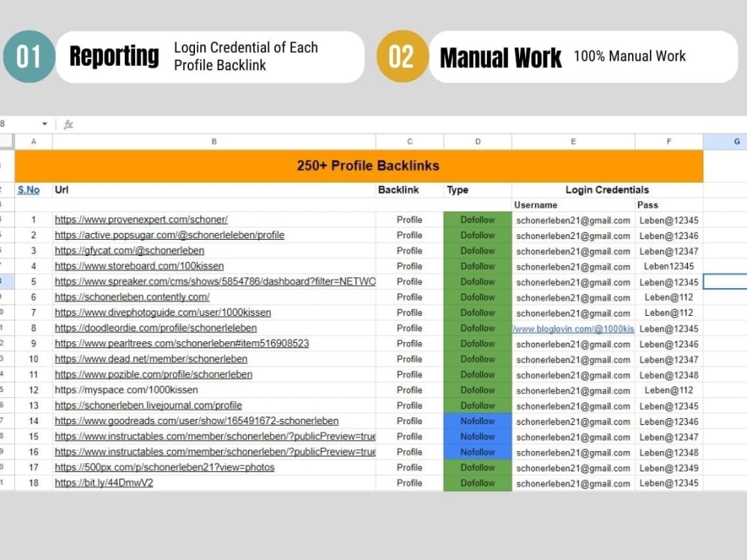Select column G header
Screen dimensions: 747x560
tap(725, 141)
